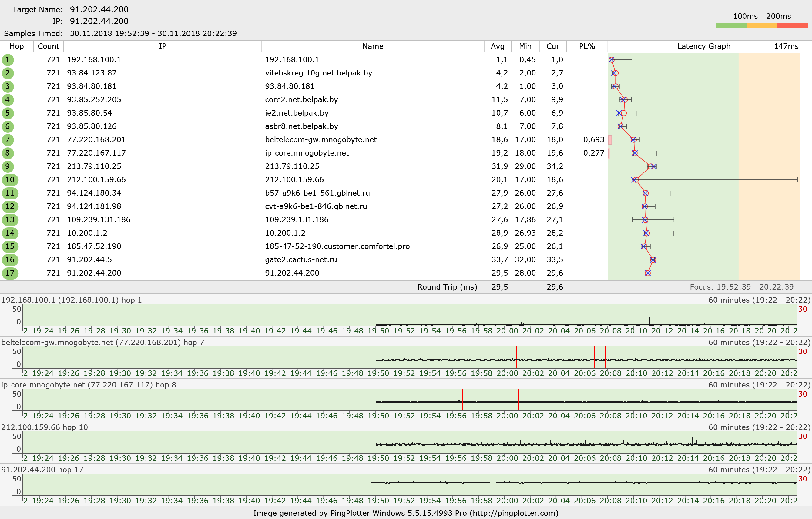Image resolution: width=812 pixels, height=519 pixels.
Task: Click the 0,277 packet loss value
Action: [593, 153]
